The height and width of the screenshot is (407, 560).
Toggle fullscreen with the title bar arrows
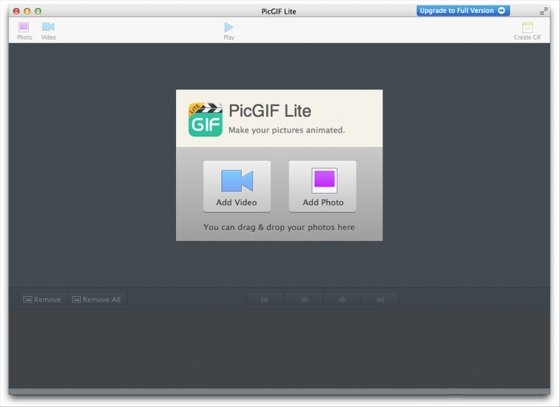pyautogui.click(x=544, y=11)
